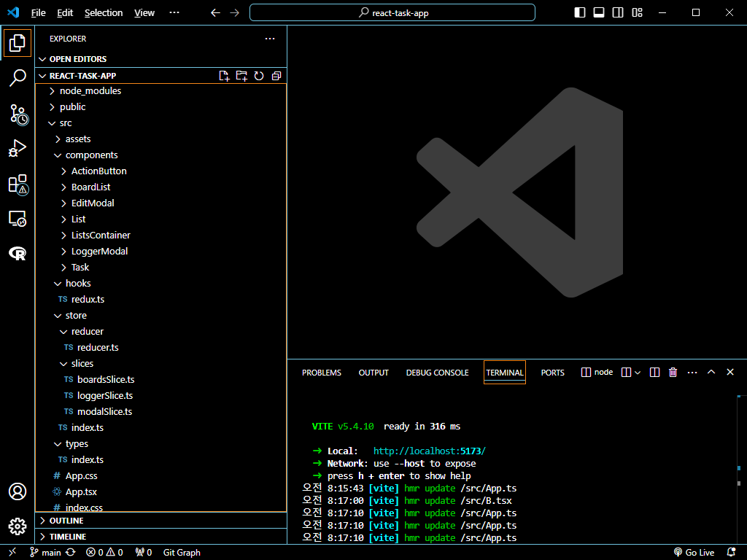Screen dimensions: 747x560
Task: Toggle the bottom panel visibility
Action: 599,13
